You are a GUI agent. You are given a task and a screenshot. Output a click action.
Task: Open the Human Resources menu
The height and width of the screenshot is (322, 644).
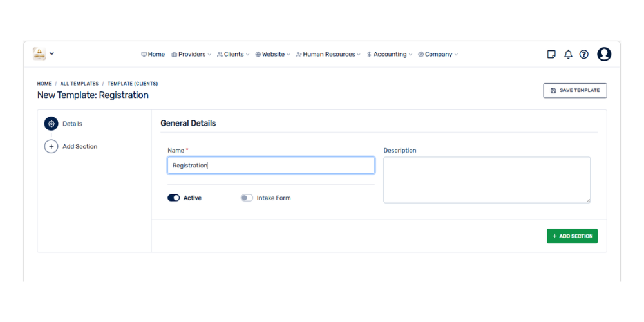328,54
